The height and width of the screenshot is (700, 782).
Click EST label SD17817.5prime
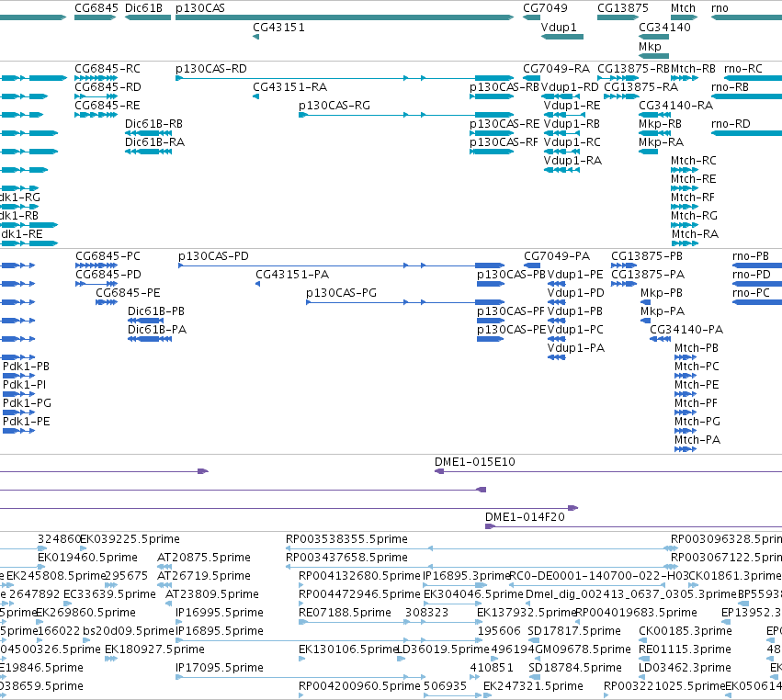point(574,631)
